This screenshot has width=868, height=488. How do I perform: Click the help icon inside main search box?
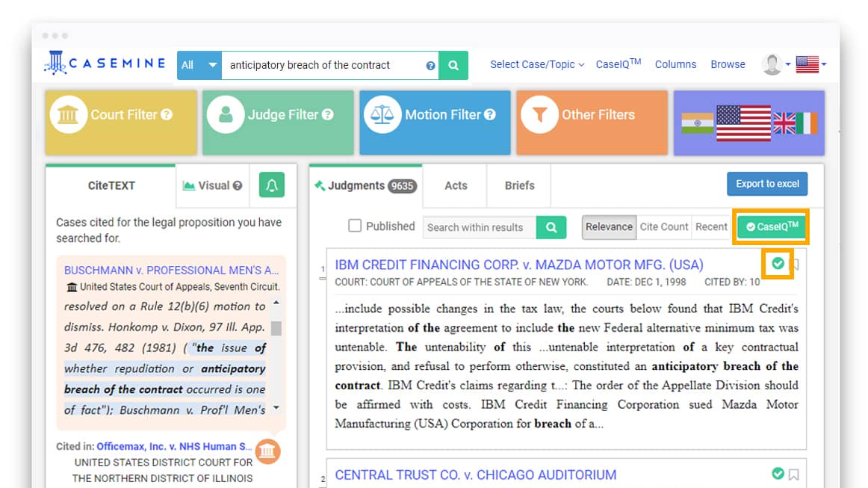coord(430,66)
